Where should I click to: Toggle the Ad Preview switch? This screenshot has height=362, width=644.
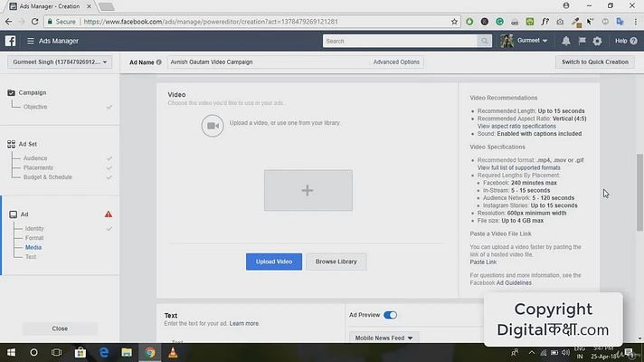click(390, 315)
